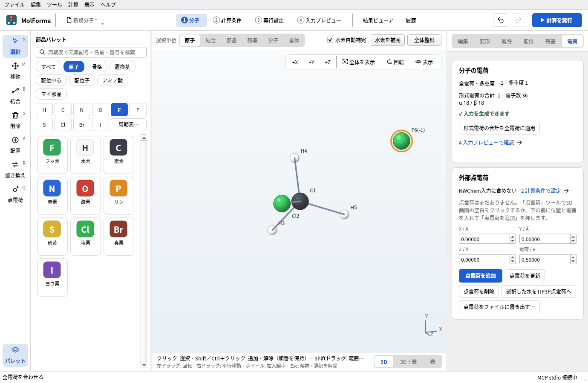Select the 置き換え replace tool
The image size is (588, 383).
15,169
